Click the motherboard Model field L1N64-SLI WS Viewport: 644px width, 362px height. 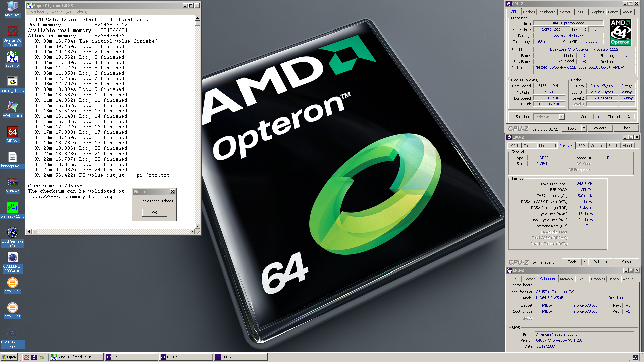(x=566, y=298)
